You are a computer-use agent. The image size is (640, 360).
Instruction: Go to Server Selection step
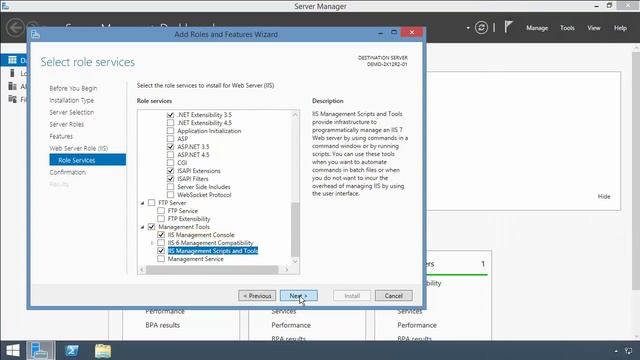(x=71, y=112)
